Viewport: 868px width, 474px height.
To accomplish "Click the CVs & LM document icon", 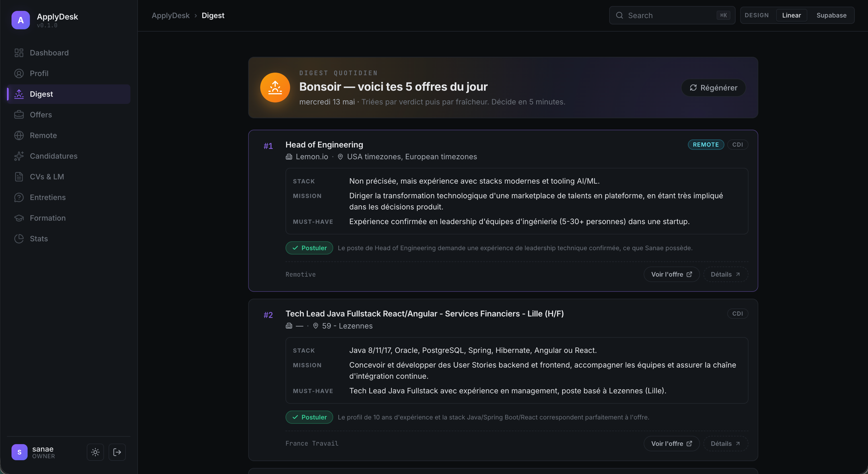I will [19, 177].
